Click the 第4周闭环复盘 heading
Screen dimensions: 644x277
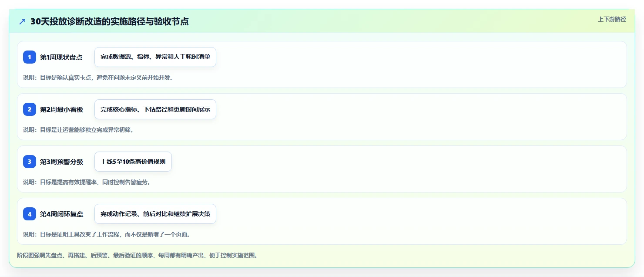click(61, 214)
